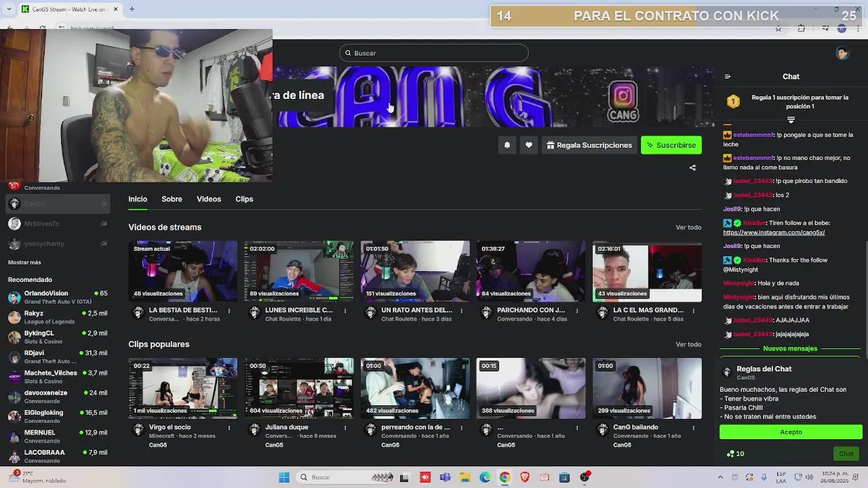Open options for PARCHANDO CON J video
This screenshot has width=868, height=488.
click(x=577, y=310)
